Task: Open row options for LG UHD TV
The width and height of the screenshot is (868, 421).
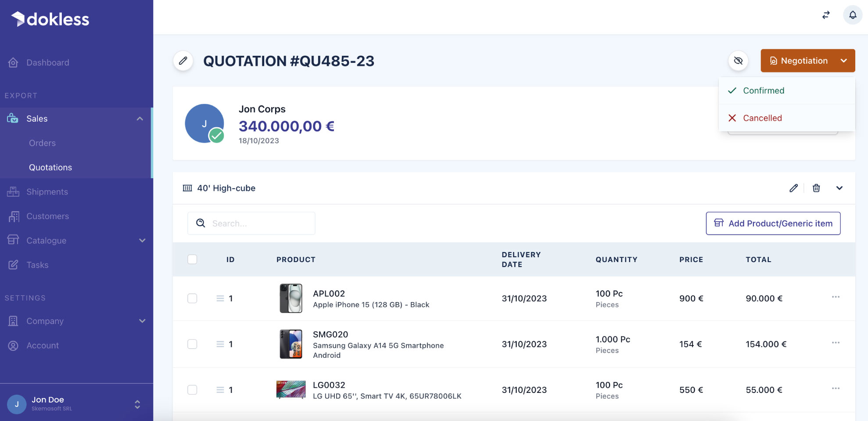Action: click(x=835, y=389)
